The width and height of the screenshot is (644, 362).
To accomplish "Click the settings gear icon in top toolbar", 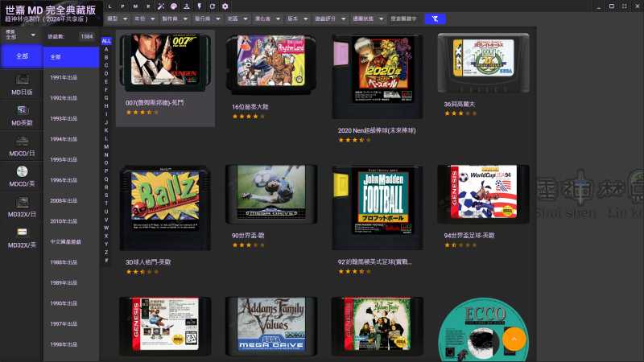I will click(225, 6).
